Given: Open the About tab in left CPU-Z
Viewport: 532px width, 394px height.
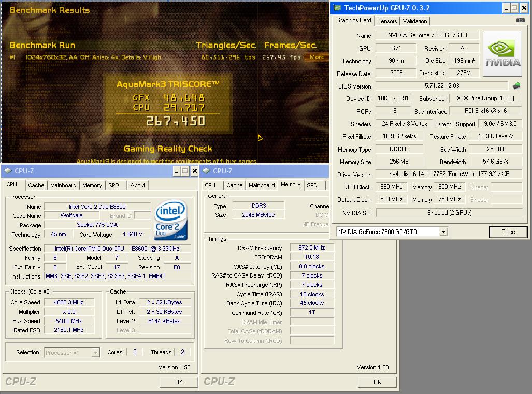Looking at the screenshot, I should coord(137,185).
